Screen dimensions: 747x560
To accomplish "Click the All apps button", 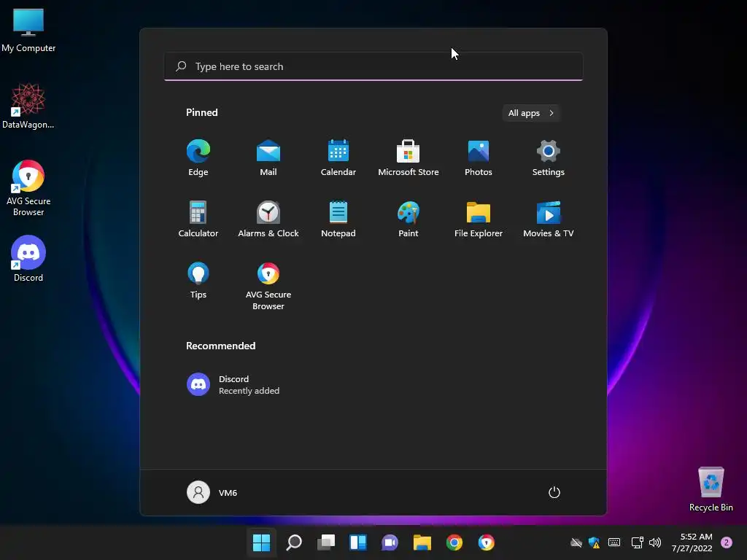I will 531,113.
